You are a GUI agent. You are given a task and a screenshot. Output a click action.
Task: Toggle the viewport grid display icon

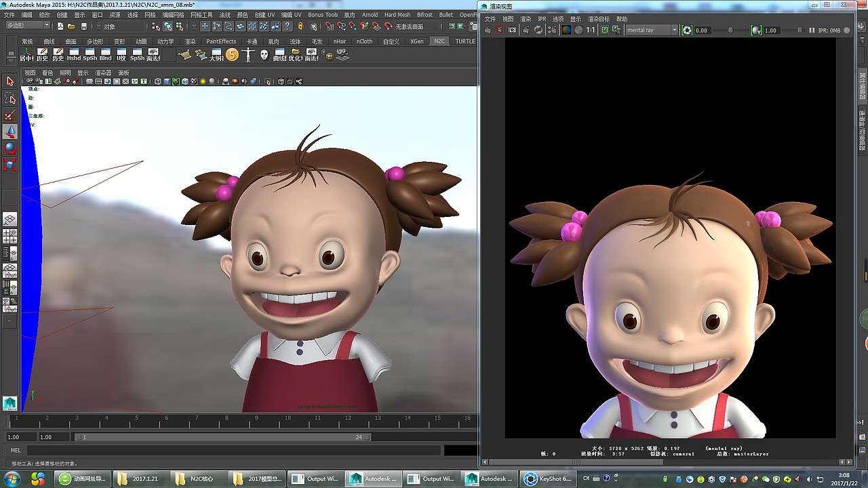[90, 81]
